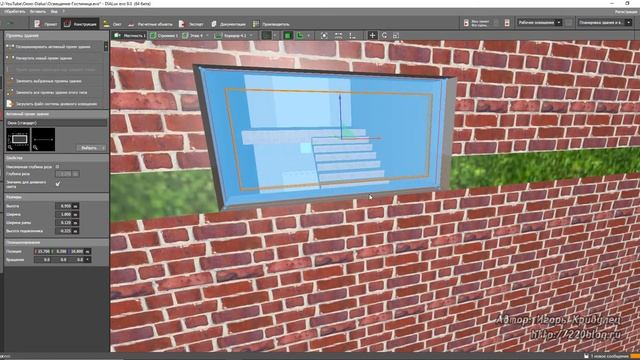Click the Выбрать button
Screen dimensions: 640x360
click(91, 148)
